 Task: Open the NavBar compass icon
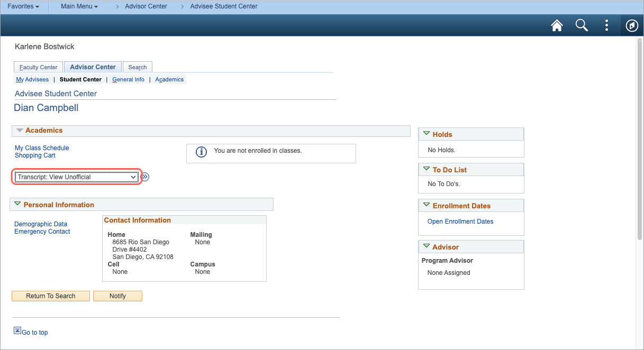click(x=632, y=25)
